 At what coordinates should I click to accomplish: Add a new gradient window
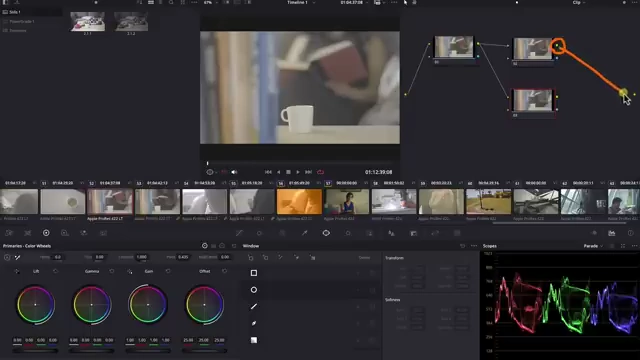(312, 257)
